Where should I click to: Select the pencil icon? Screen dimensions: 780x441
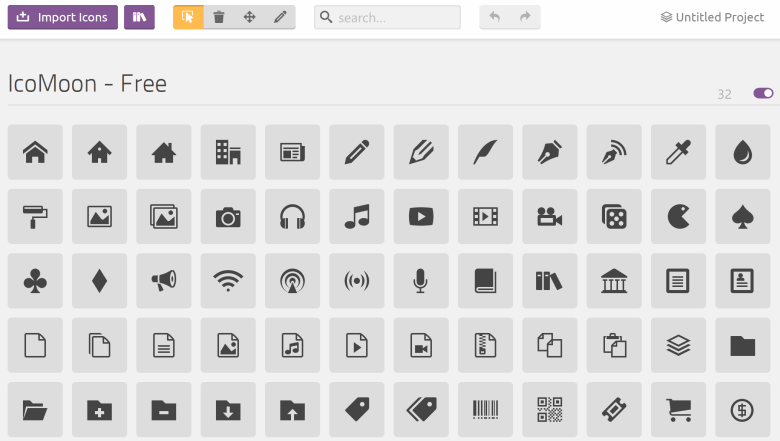(357, 152)
